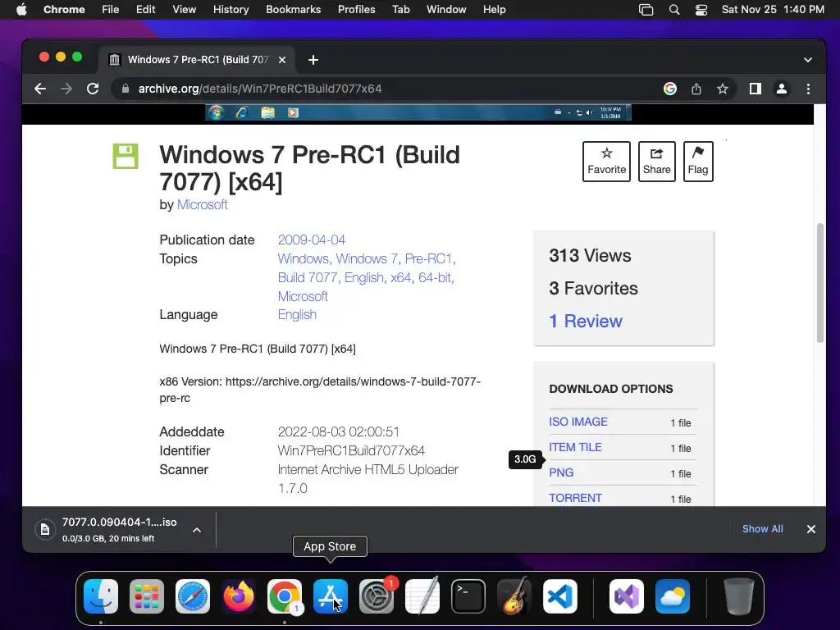Open the Window menu

(x=446, y=10)
